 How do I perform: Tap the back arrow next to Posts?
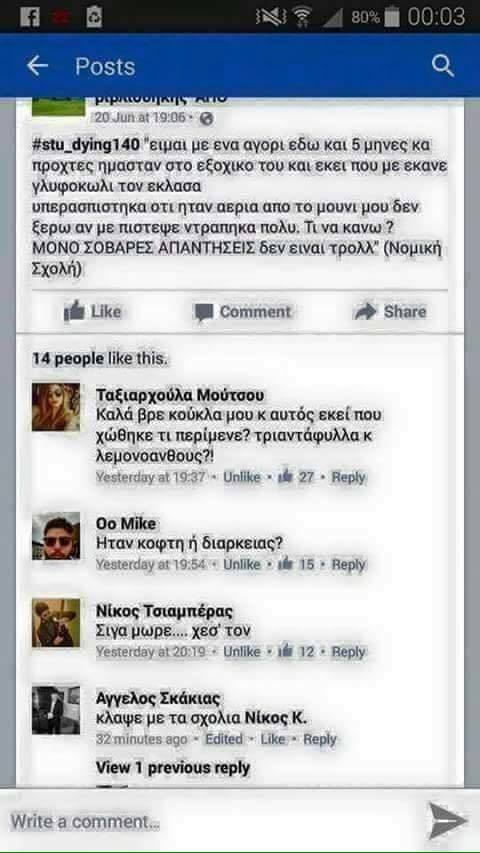pyautogui.click(x=37, y=66)
